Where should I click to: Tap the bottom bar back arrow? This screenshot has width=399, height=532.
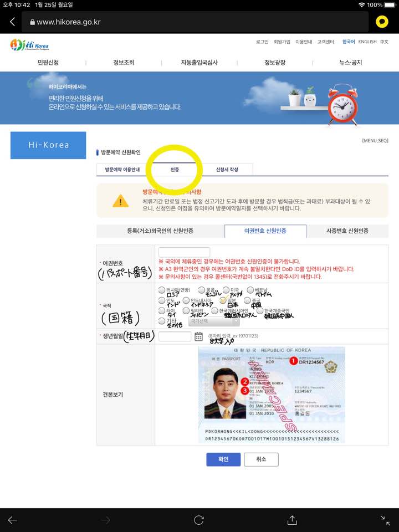point(13,520)
